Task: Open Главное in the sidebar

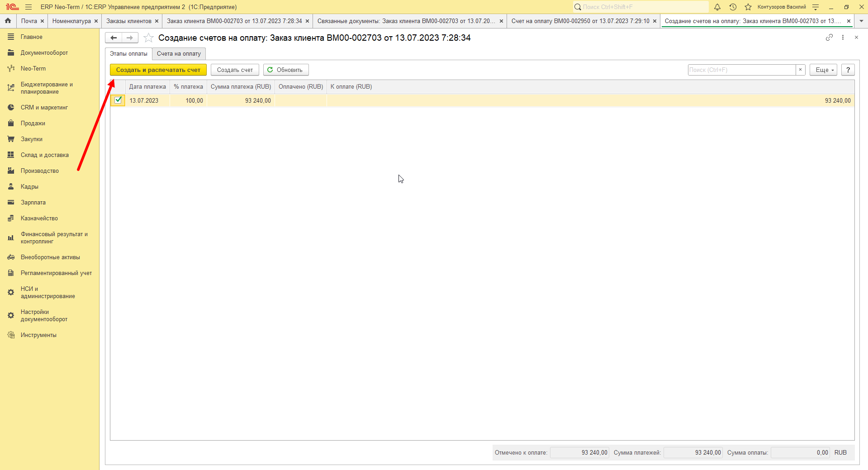Action: click(x=31, y=37)
